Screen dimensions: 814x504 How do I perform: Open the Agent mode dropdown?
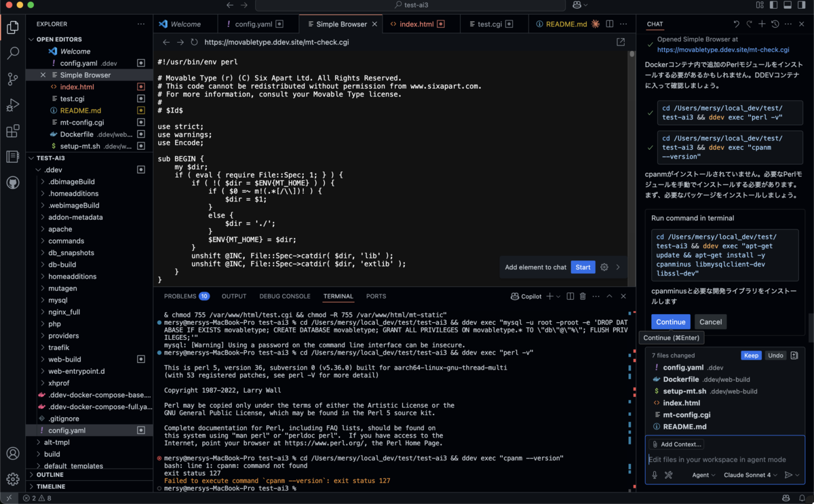tap(703, 475)
